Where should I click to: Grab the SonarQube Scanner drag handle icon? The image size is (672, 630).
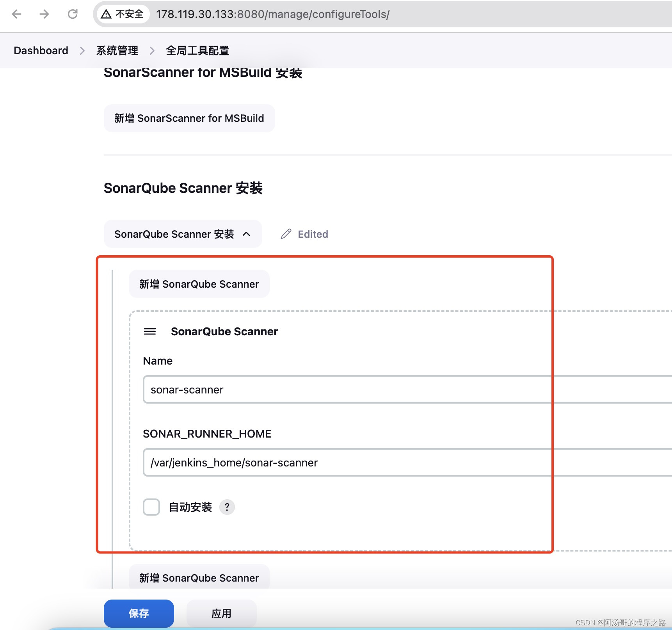pyautogui.click(x=150, y=331)
